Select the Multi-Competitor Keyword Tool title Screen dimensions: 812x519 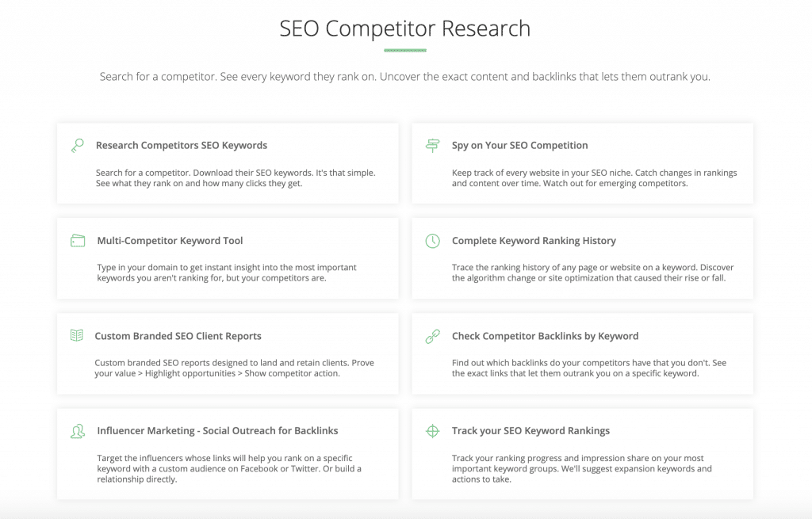pyautogui.click(x=170, y=241)
